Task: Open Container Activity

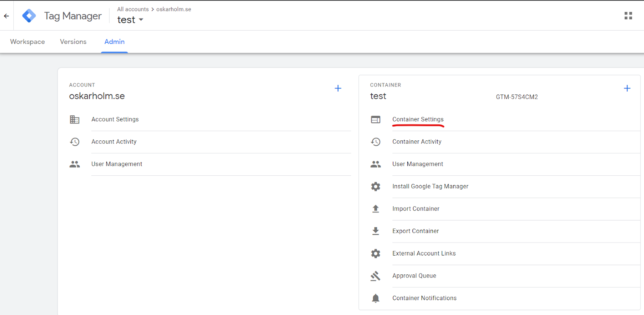Action: point(417,142)
